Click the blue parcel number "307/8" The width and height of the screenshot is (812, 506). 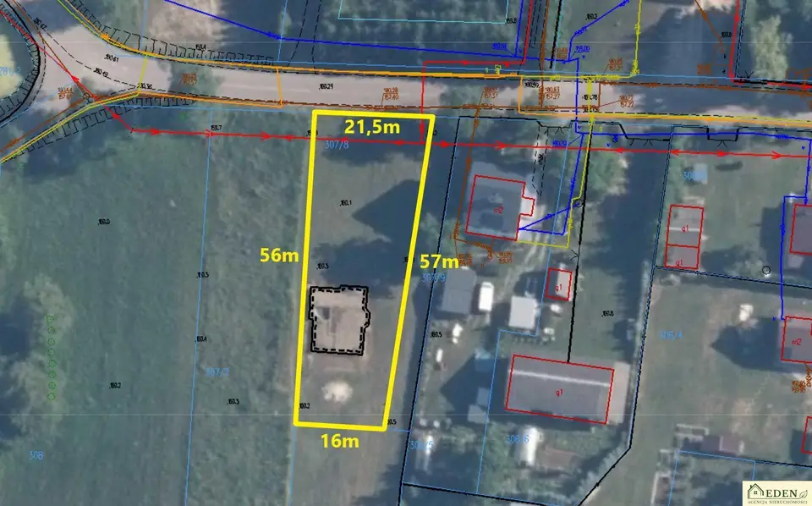[x=336, y=145]
